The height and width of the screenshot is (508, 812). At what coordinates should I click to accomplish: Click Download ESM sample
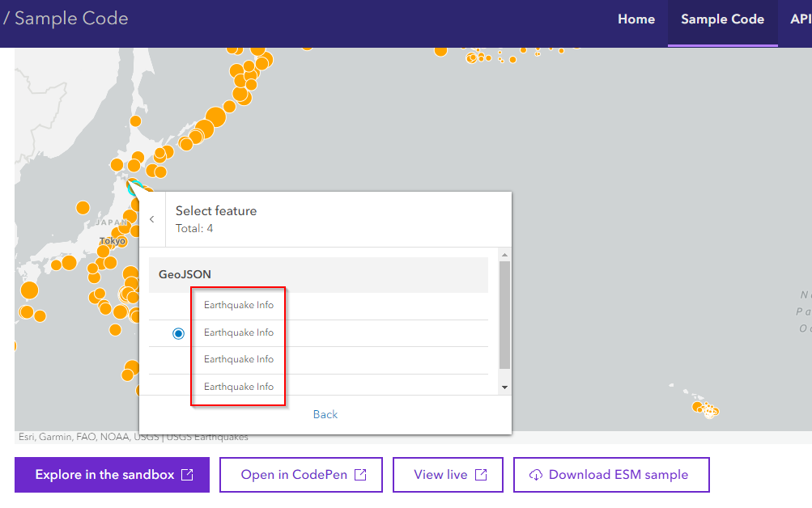point(611,475)
